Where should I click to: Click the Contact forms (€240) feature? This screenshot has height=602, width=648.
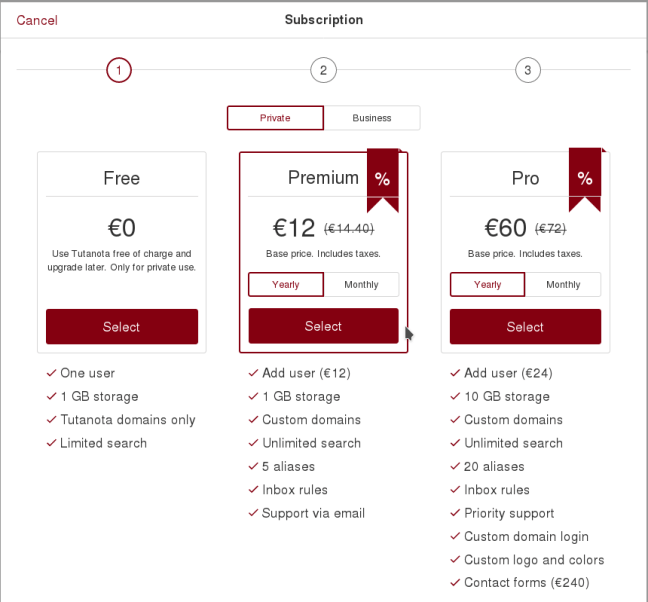coord(526,583)
